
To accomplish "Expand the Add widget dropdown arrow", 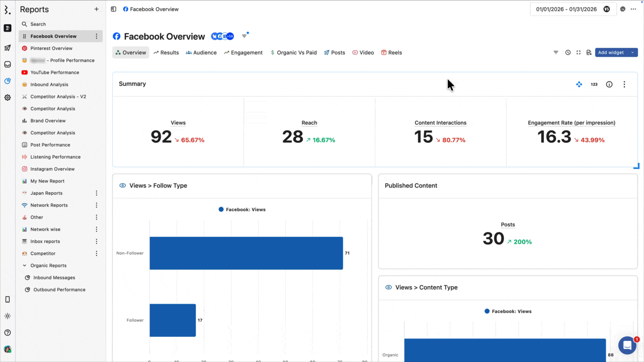I will (x=632, y=53).
